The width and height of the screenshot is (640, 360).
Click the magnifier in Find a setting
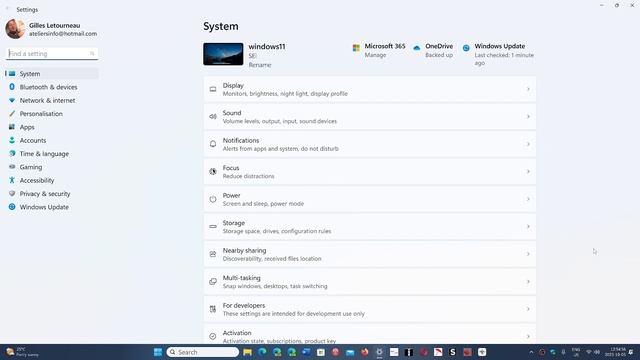[92, 53]
